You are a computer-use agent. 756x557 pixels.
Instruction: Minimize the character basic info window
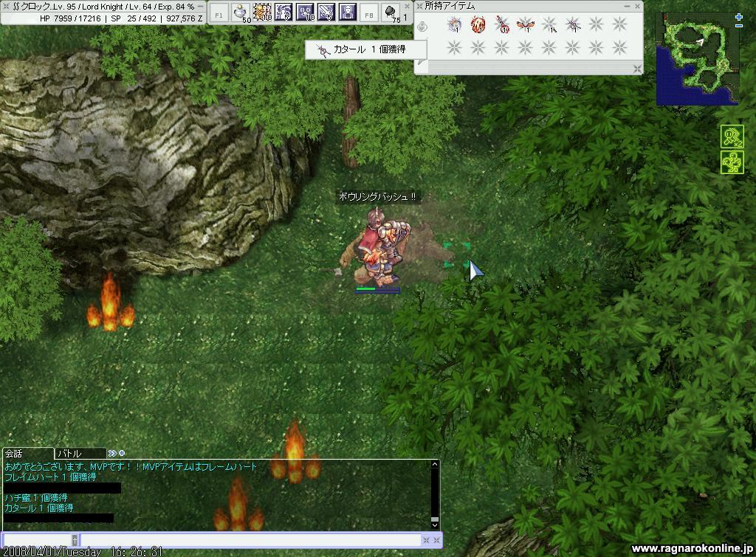click(x=201, y=6)
